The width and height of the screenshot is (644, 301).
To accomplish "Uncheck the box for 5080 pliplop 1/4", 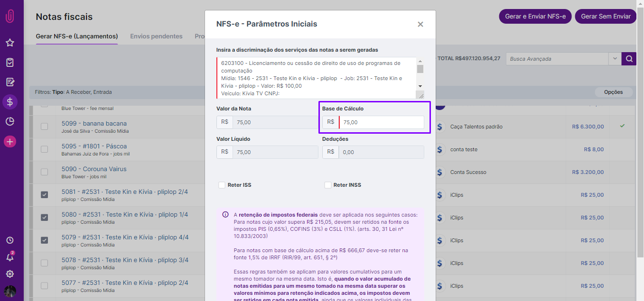I will (x=44, y=218).
